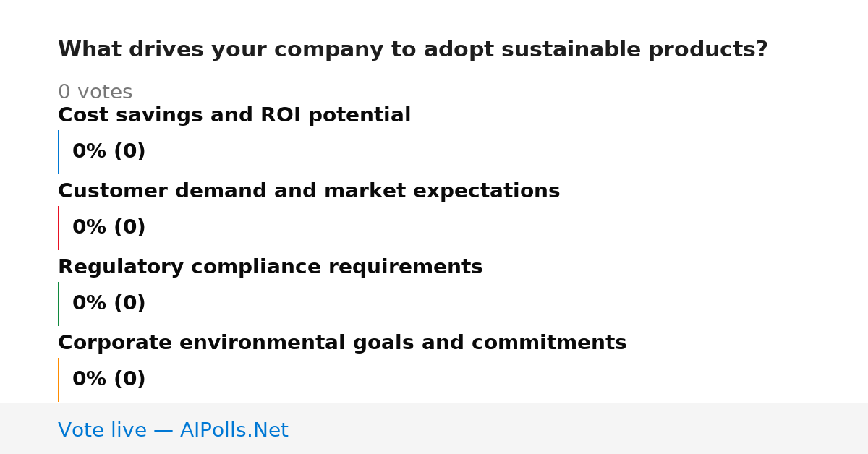Click the green result bar for Regulatory compliance
868x454 pixels.
(58, 304)
